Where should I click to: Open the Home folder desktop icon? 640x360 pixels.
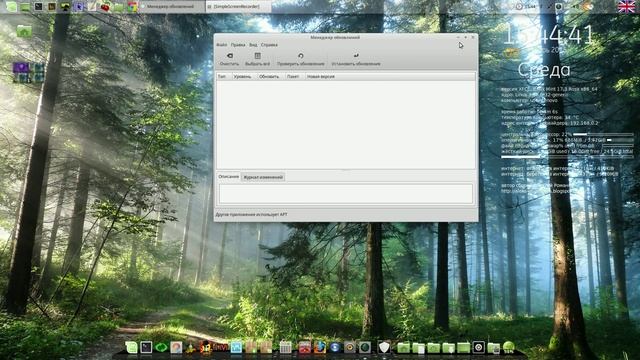pos(24,31)
